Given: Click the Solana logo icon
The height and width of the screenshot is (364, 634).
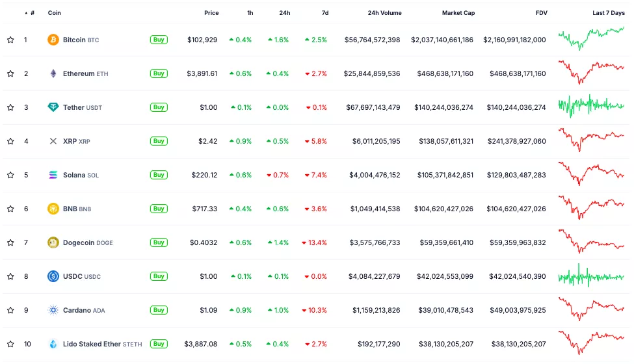Looking at the screenshot, I should point(53,175).
